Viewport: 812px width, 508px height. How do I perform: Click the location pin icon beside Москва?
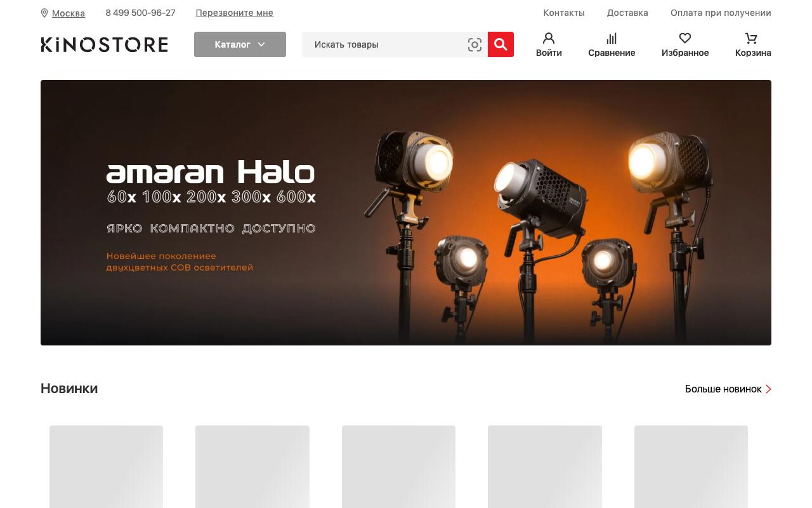[x=44, y=13]
